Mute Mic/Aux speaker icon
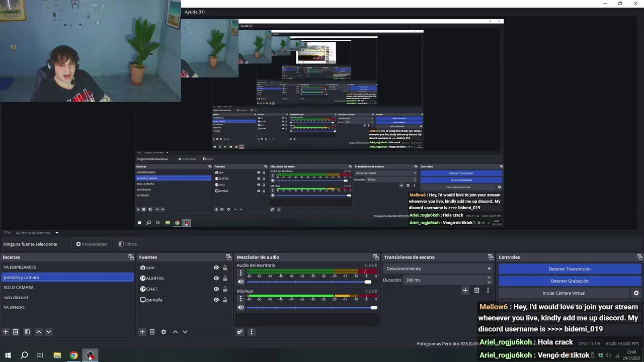The height and width of the screenshot is (362, 644). coord(240,307)
